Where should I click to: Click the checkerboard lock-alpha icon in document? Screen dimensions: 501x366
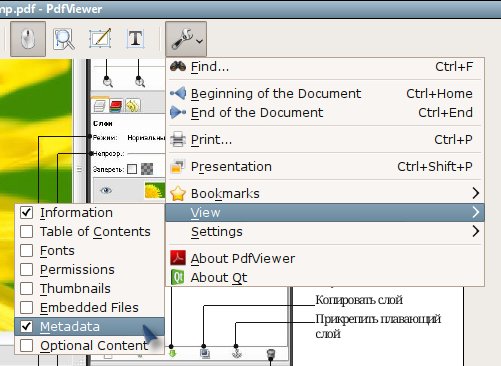147,169
